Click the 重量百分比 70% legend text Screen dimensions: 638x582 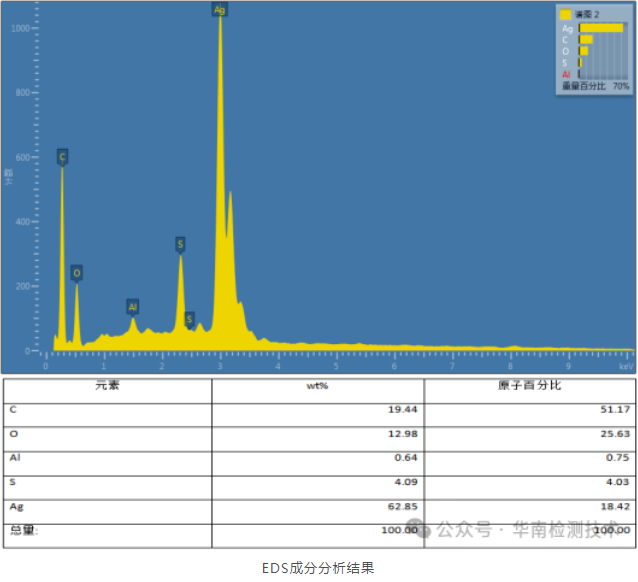point(595,87)
